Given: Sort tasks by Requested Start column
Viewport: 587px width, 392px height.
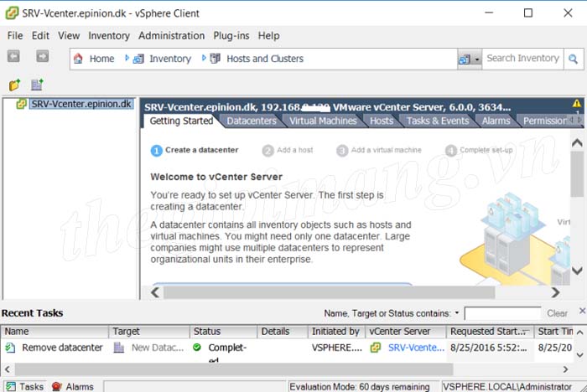Looking at the screenshot, I should (x=490, y=332).
